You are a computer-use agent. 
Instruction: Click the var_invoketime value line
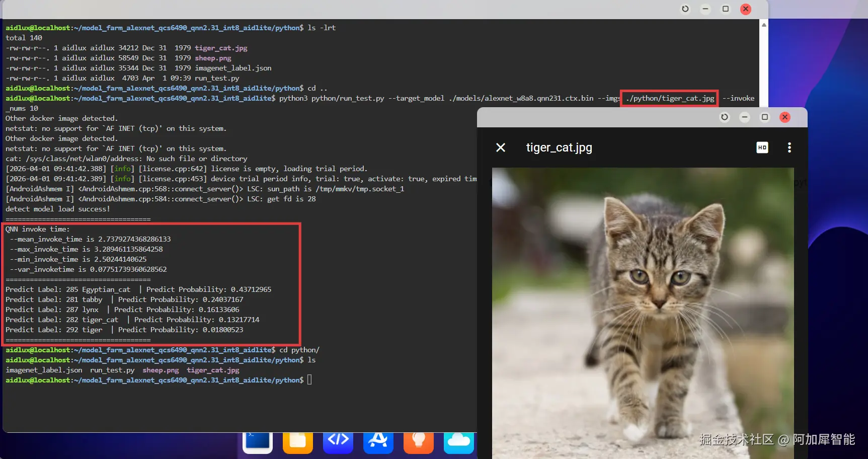coord(88,269)
